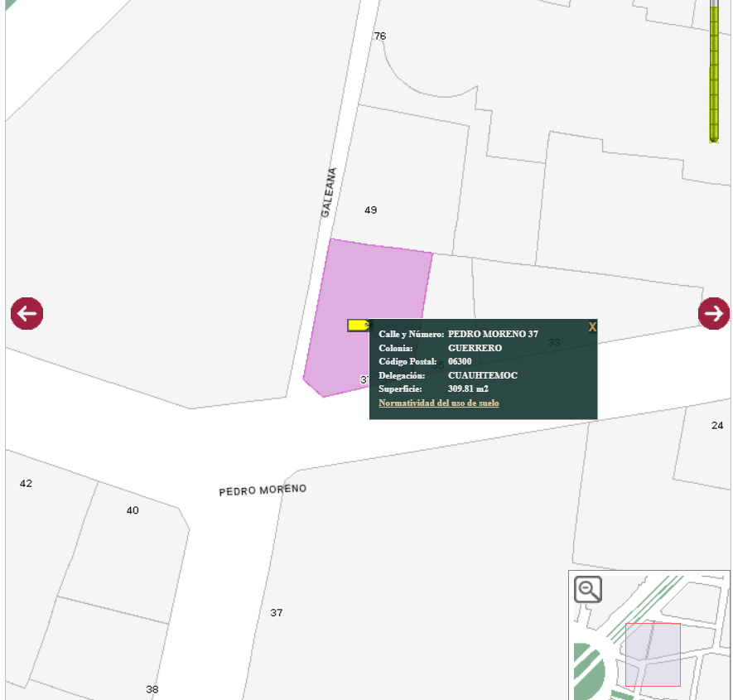The height and width of the screenshot is (700, 733).
Task: Select lot number 49 on the map
Action: [371, 210]
